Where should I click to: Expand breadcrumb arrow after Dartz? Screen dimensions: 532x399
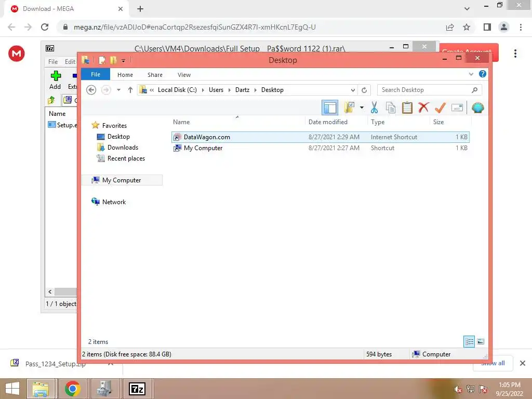(256, 90)
